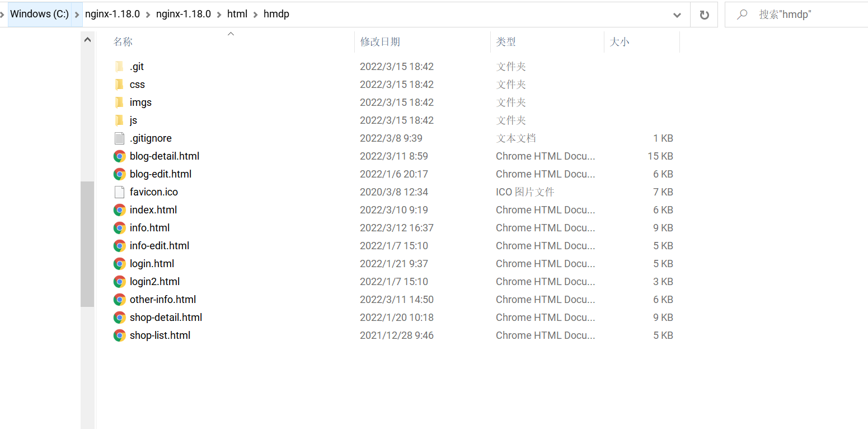Navigate to first nginx-1.18.0 breadcrumb
Viewport: 868px width, 429px height.
pos(112,15)
